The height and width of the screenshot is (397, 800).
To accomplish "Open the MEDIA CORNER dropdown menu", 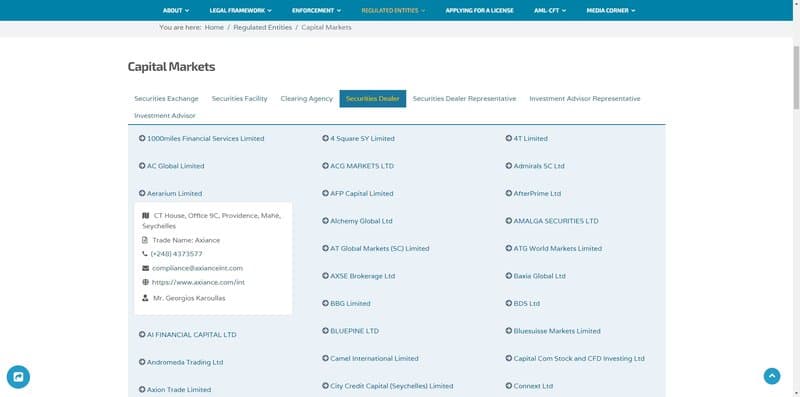I will [x=611, y=10].
